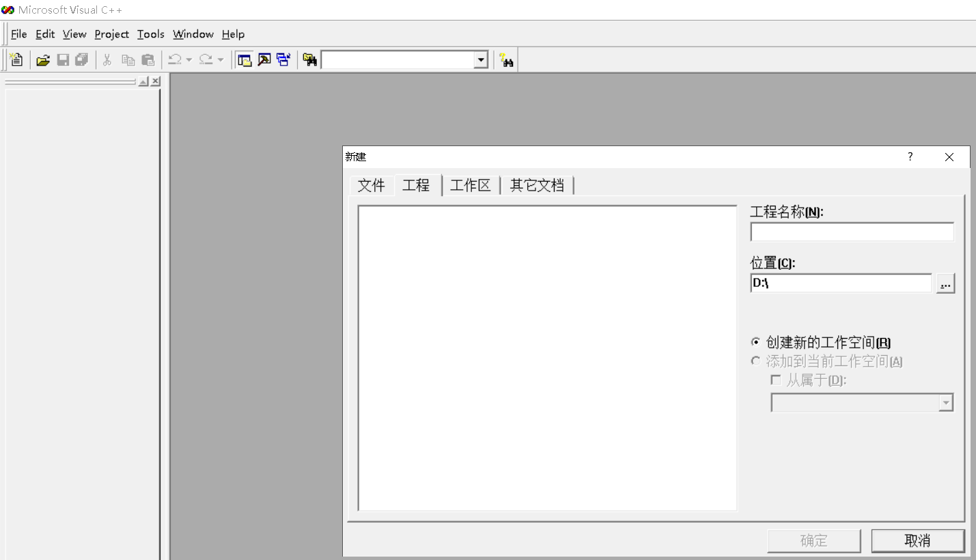Toggle the Output window hammer icon
976x560 pixels.
[264, 60]
